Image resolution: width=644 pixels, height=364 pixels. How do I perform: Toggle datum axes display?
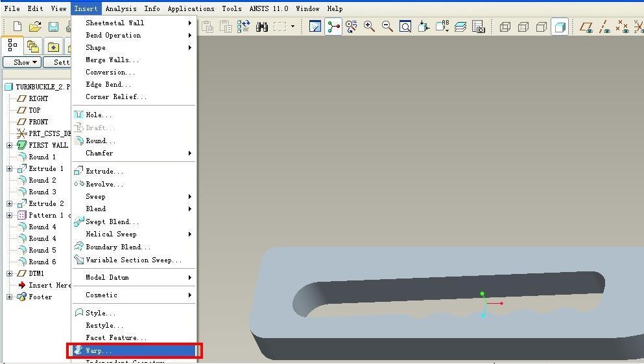604,27
